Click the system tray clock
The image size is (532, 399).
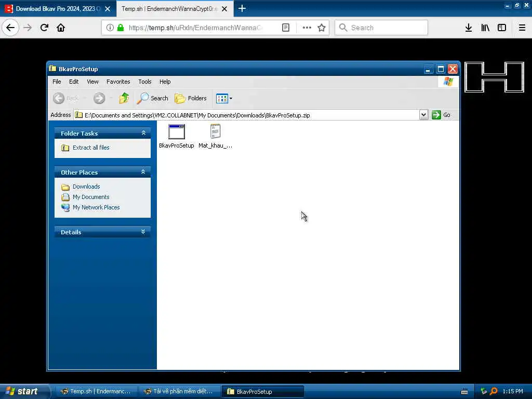[513, 391]
